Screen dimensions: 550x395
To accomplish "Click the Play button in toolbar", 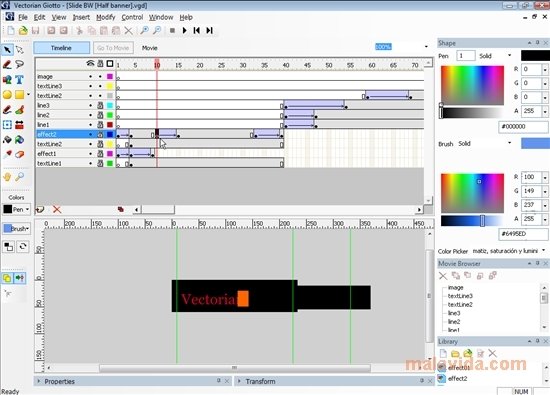I will click(x=185, y=31).
